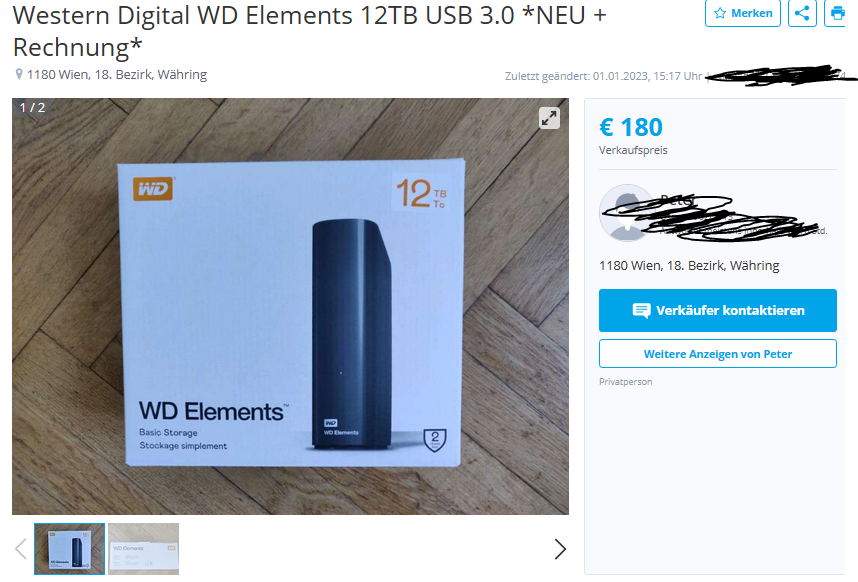Open the share icon button

coord(802,13)
